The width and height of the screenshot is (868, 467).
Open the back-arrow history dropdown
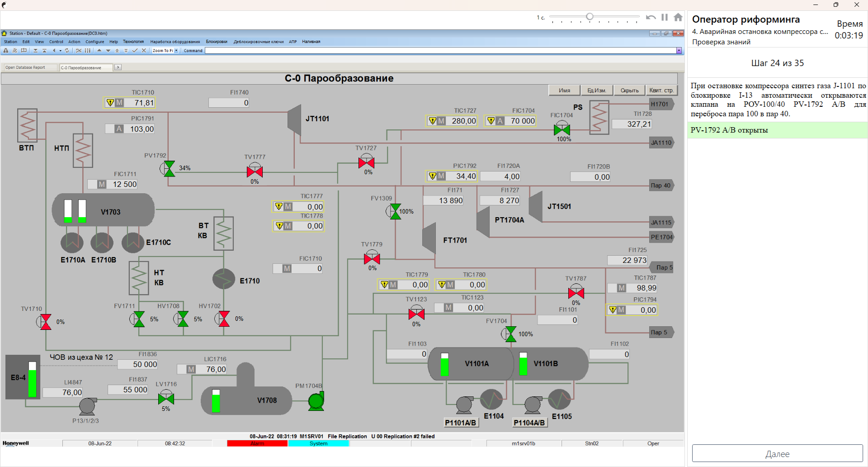pos(61,51)
